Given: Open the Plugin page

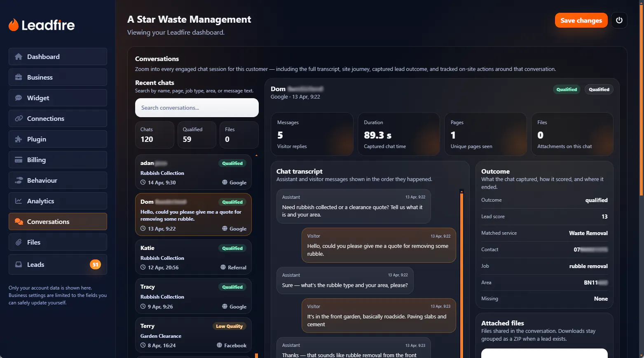Looking at the screenshot, I should 58,139.
